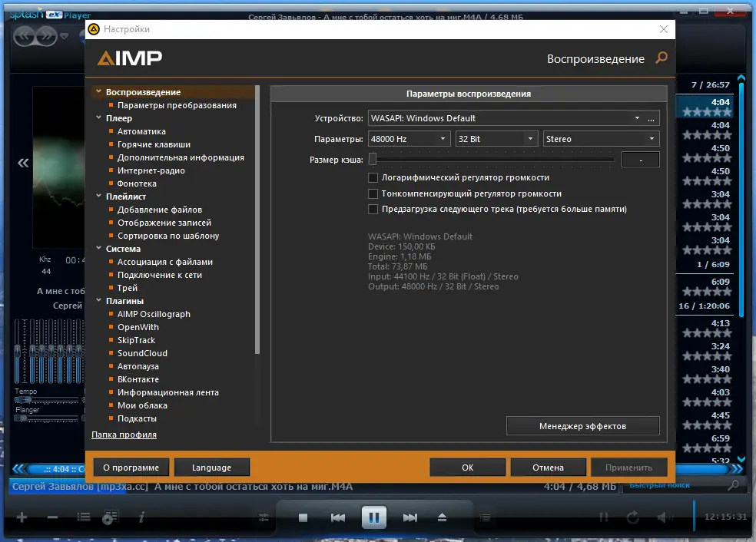The image size is (756, 542).
Task: Click the double-arrow on the left of the track bar
Action: [x=18, y=468]
